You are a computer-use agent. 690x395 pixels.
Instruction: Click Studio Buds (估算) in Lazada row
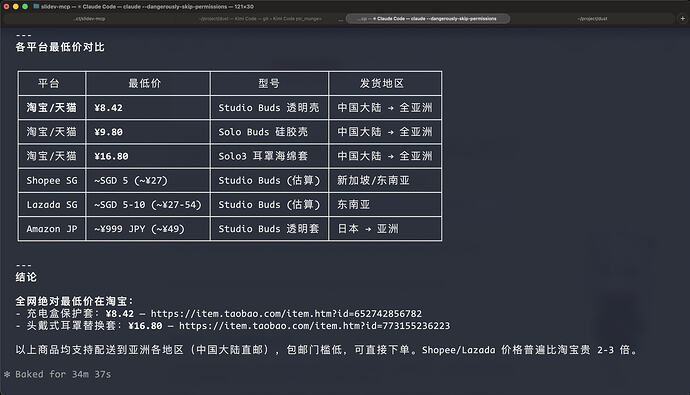[x=269, y=205]
